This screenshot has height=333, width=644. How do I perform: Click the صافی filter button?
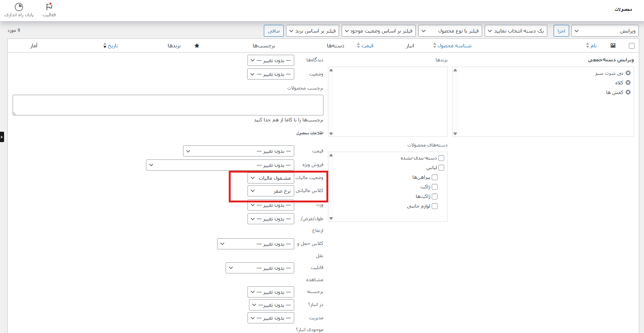(274, 31)
